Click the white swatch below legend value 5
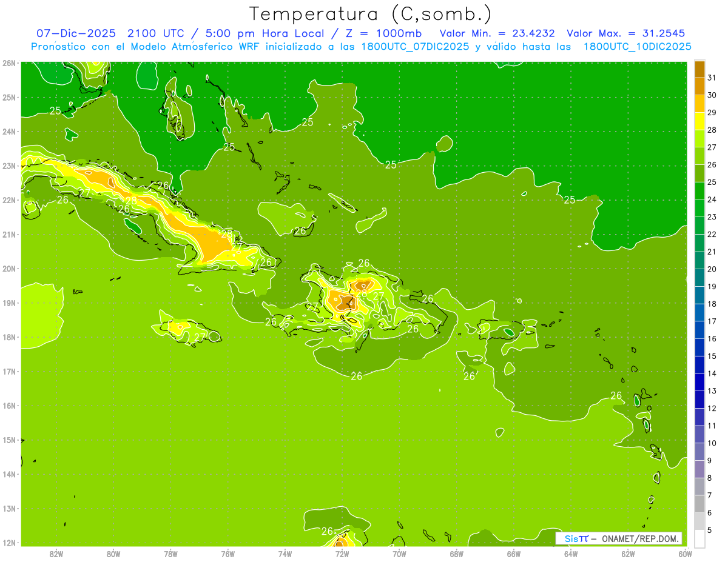This screenshot has width=728, height=562. (700, 538)
